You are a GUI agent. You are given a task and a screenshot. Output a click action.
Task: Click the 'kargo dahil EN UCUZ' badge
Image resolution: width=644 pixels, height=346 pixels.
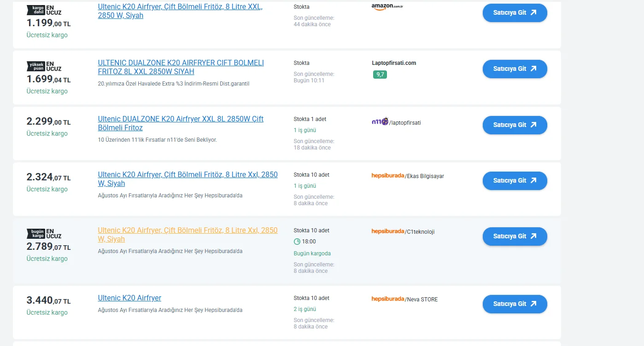[x=44, y=11]
